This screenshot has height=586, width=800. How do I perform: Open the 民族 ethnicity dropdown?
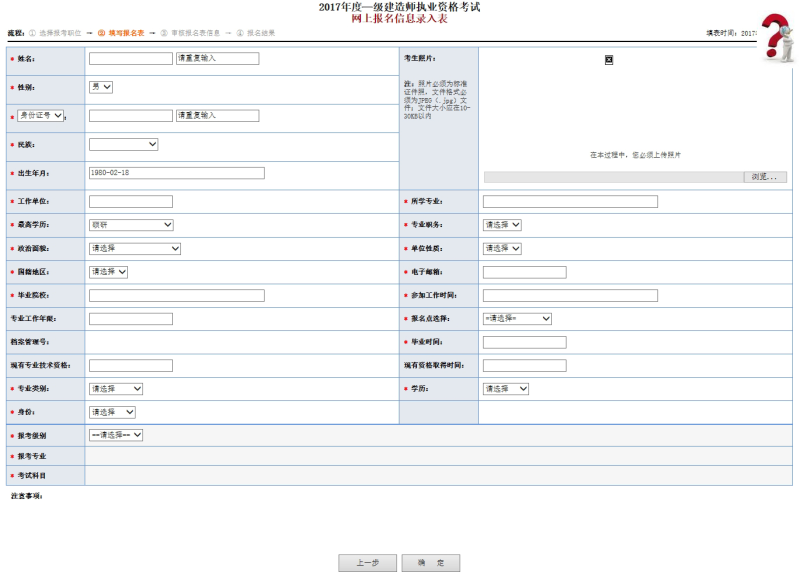(122, 143)
